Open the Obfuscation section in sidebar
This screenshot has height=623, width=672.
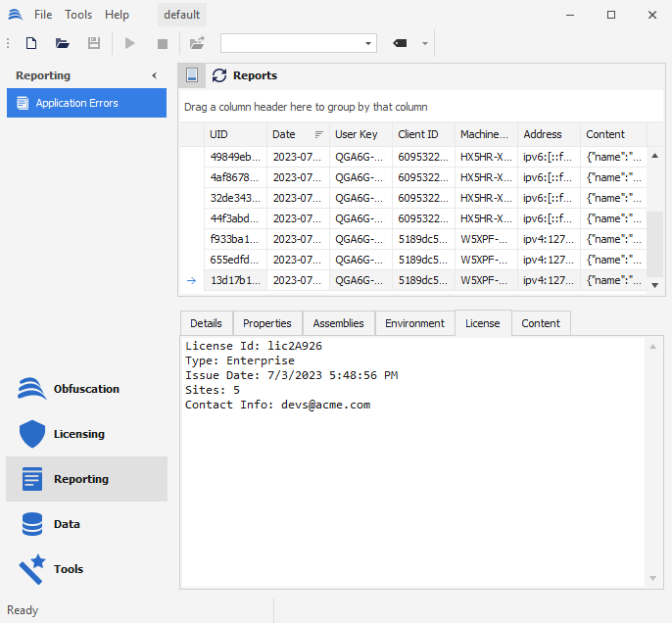pos(86,389)
